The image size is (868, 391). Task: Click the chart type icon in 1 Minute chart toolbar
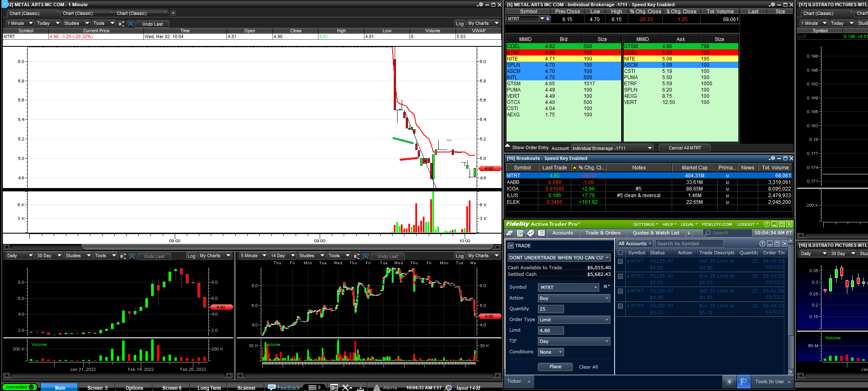tap(121, 24)
